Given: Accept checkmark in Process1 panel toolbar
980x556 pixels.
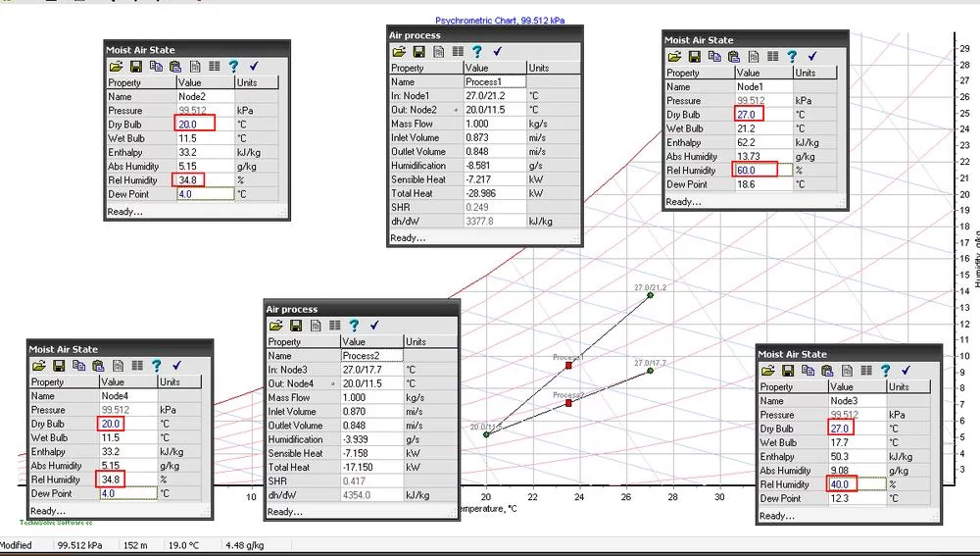Looking at the screenshot, I should coord(498,51).
